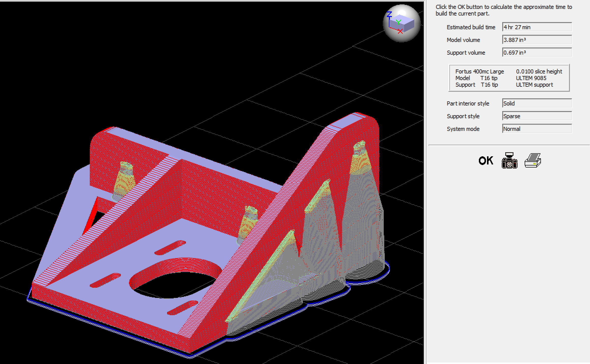Screen dimensions: 590x364
Task: Click the OK button to calculate build time
Action: [x=485, y=161]
